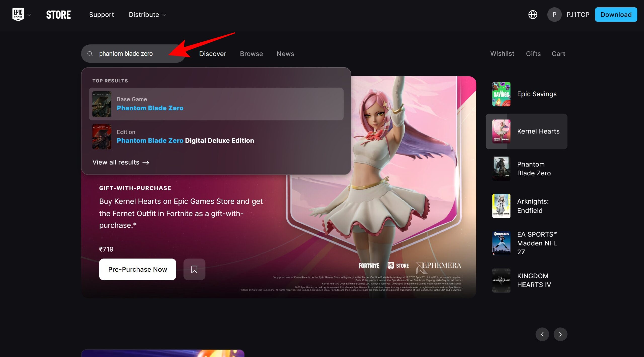
Task: Click the PJ1TCP account name
Action: [578, 15]
